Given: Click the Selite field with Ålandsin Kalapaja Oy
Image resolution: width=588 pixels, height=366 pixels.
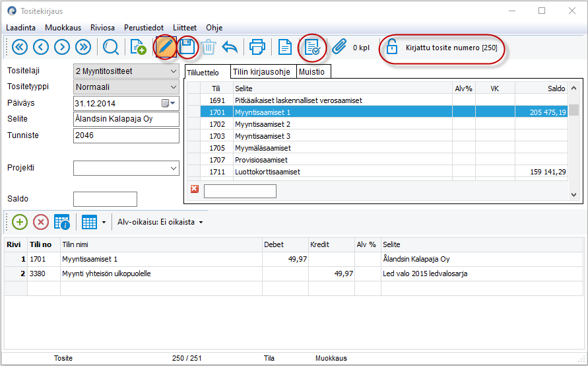Looking at the screenshot, I should [126, 119].
